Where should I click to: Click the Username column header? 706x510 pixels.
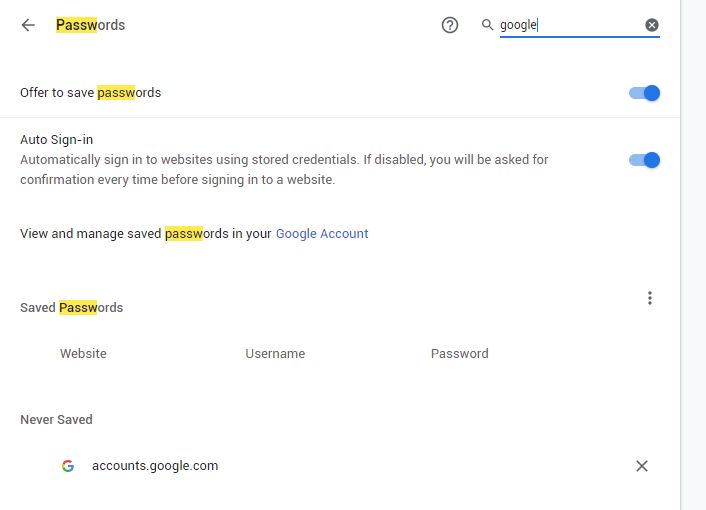[275, 353]
